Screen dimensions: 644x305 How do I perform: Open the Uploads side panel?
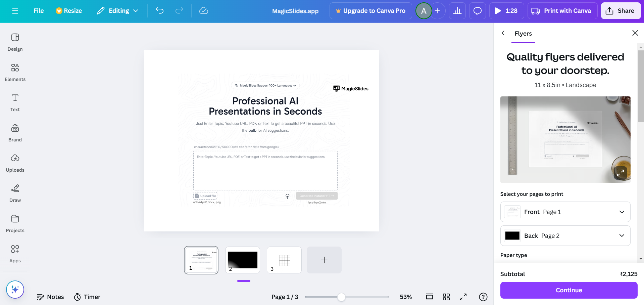coord(15,163)
